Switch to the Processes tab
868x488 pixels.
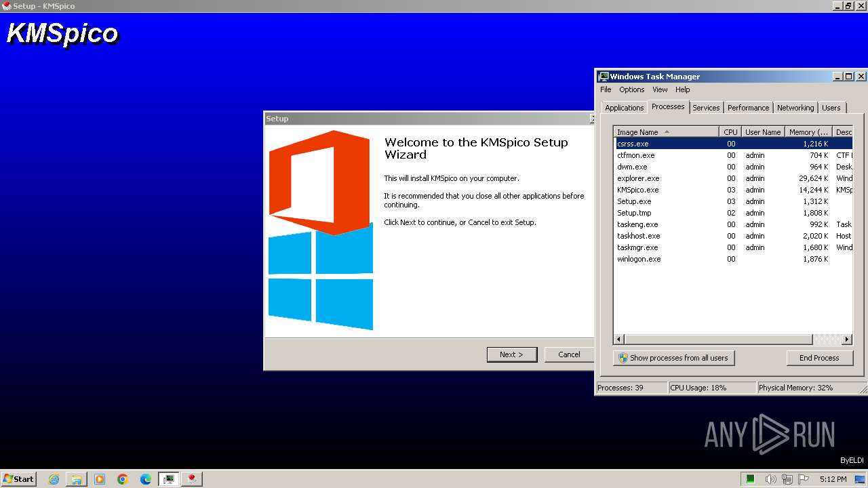tap(668, 106)
